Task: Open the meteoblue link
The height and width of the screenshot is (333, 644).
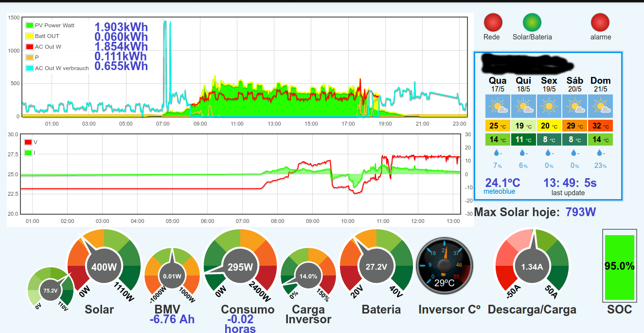Action: coord(499,191)
